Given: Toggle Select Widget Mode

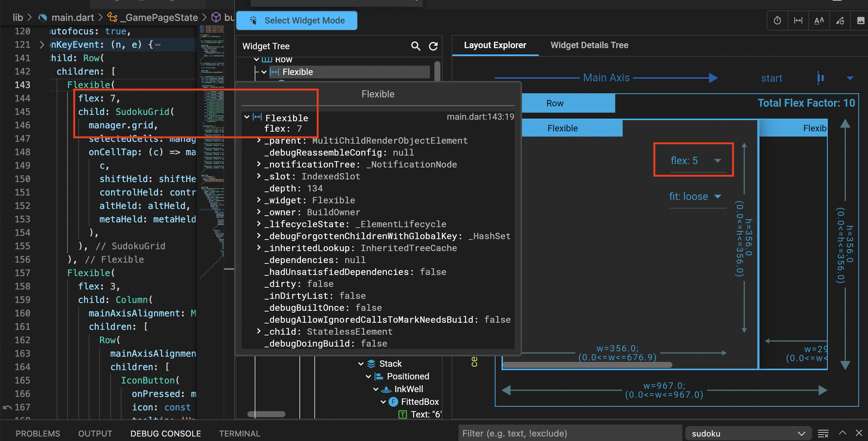Looking at the screenshot, I should [296, 21].
